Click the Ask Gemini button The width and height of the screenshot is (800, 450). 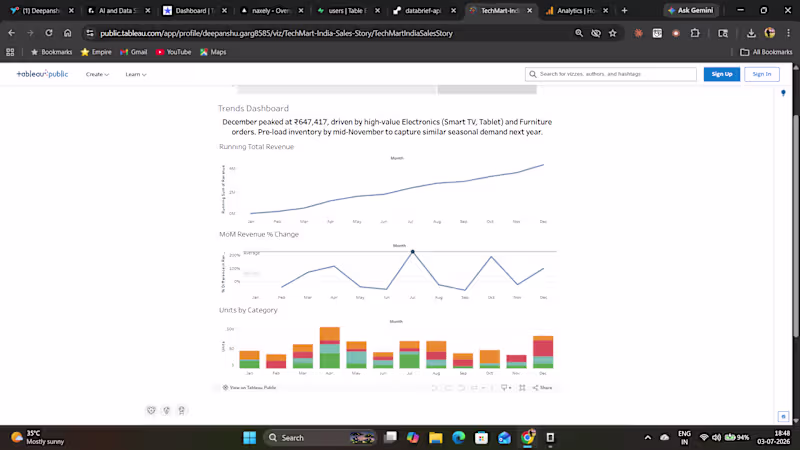point(690,10)
